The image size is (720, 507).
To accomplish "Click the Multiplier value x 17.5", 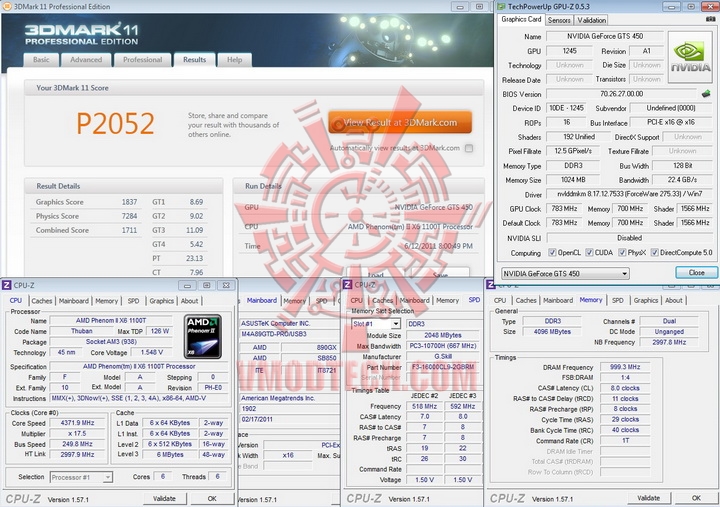I will [x=78, y=434].
